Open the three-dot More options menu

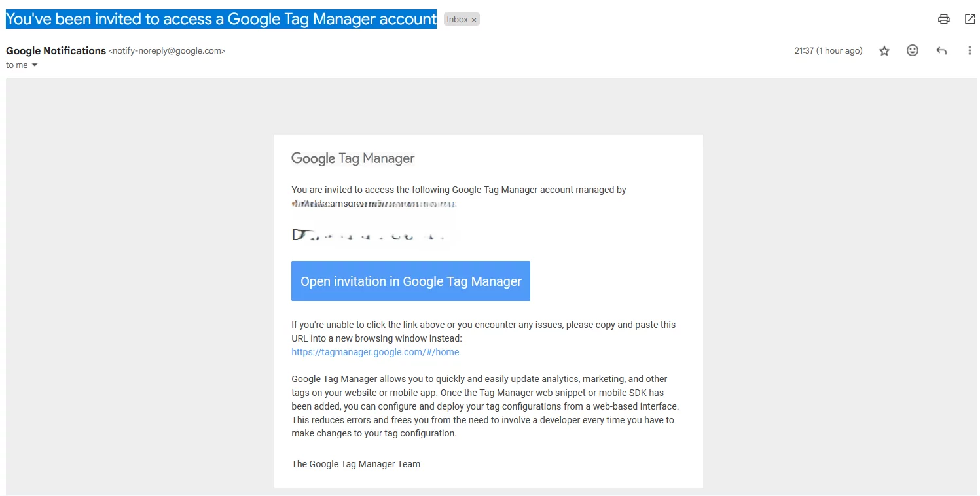point(970,50)
